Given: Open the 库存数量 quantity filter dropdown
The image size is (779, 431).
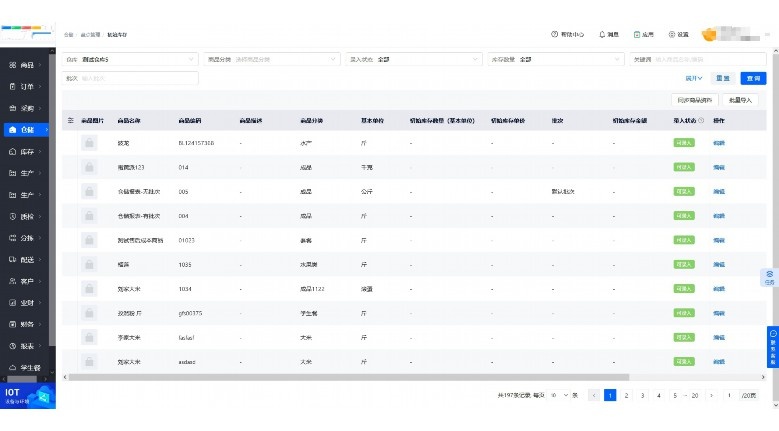Looking at the screenshot, I should point(556,59).
